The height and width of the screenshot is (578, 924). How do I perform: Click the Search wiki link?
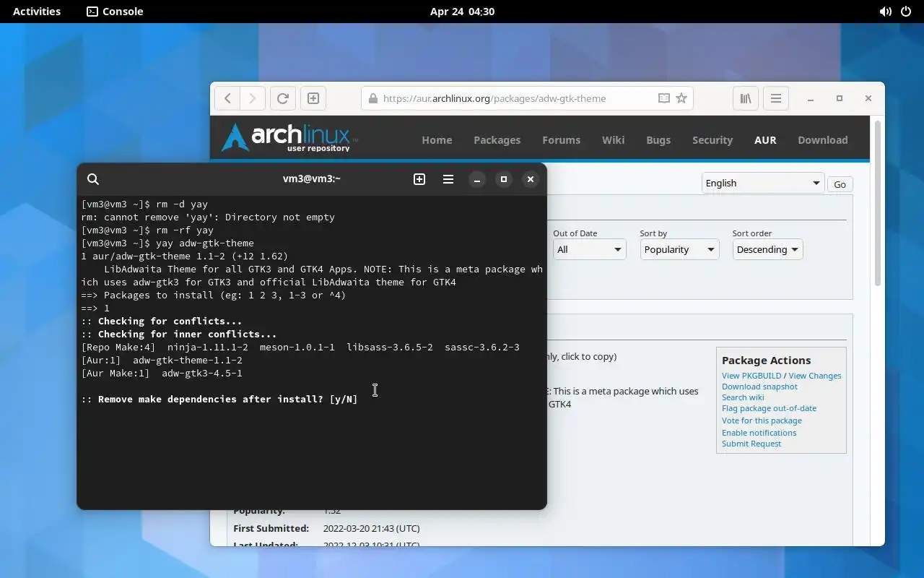[743, 397]
